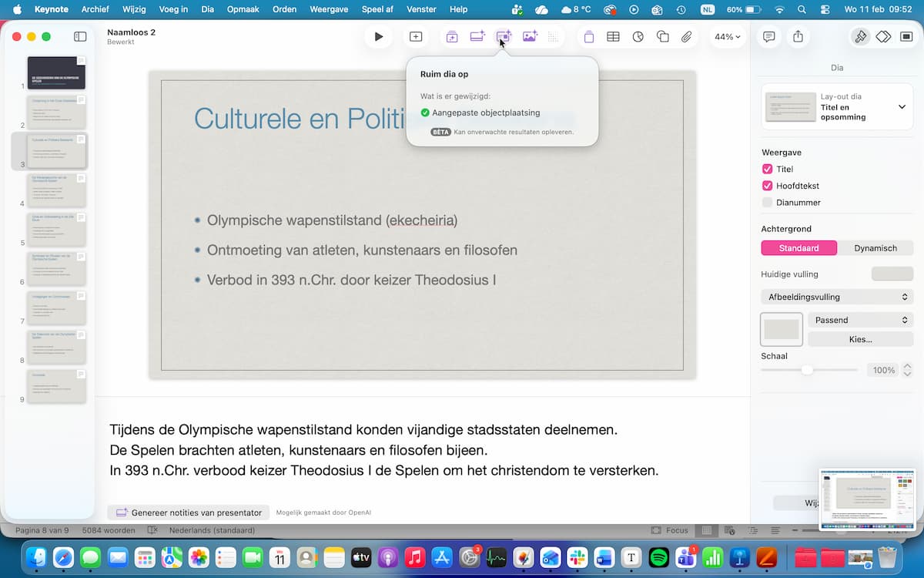Toggle the sidebar view icon

(x=80, y=36)
